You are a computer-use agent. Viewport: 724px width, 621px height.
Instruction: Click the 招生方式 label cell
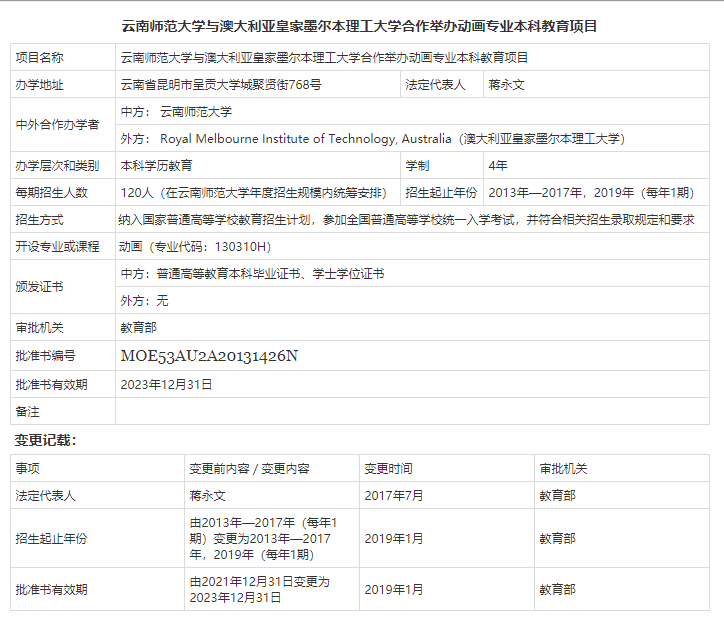coord(63,219)
